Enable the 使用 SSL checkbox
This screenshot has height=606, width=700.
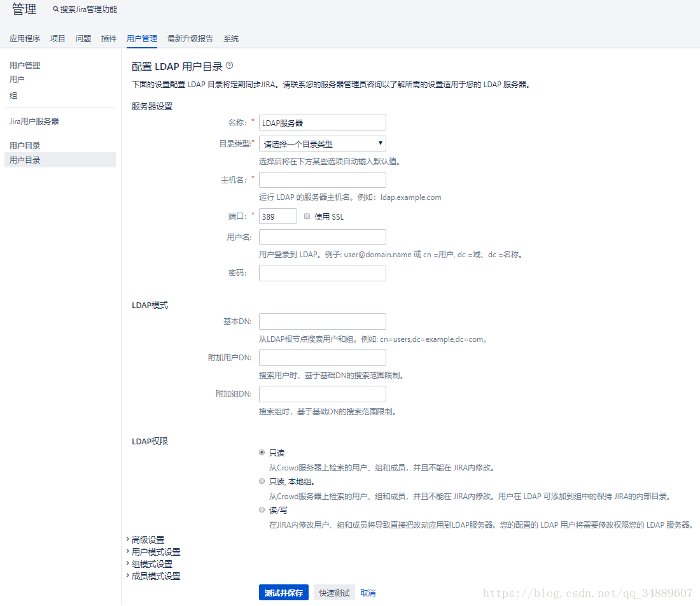(x=307, y=216)
